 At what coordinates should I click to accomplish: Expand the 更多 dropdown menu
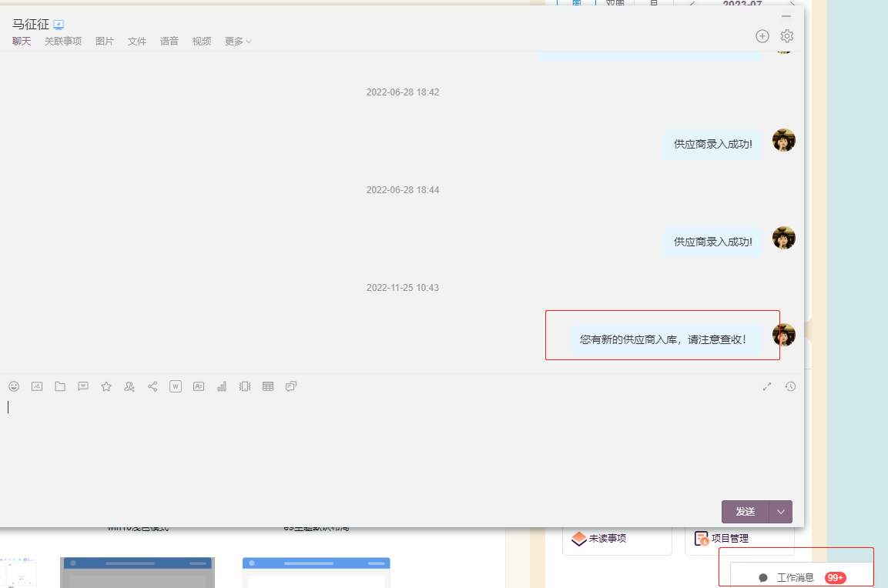click(238, 42)
